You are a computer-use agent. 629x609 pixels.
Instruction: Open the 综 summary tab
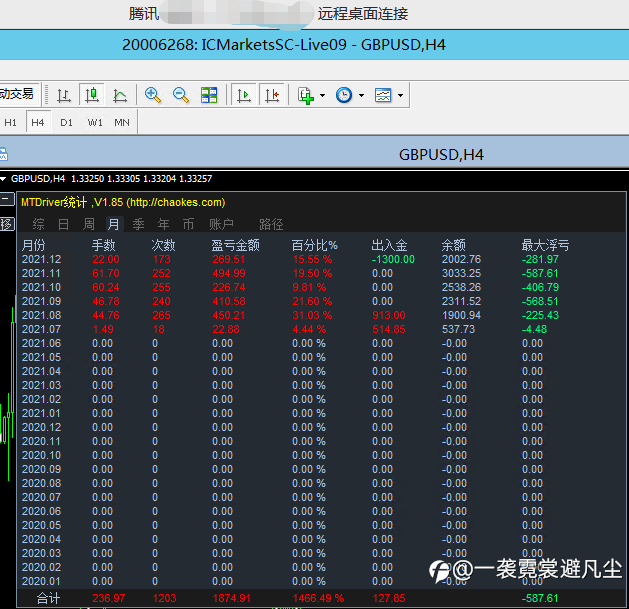click(x=39, y=224)
